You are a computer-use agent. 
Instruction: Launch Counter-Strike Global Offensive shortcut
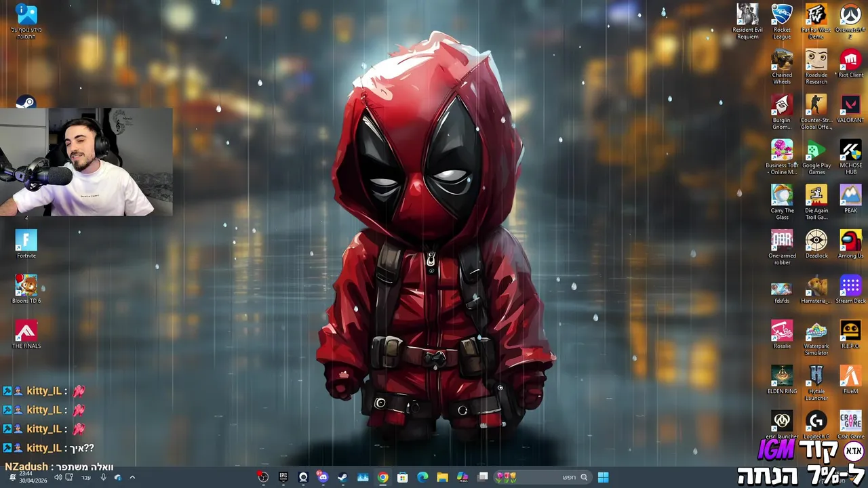pos(816,112)
